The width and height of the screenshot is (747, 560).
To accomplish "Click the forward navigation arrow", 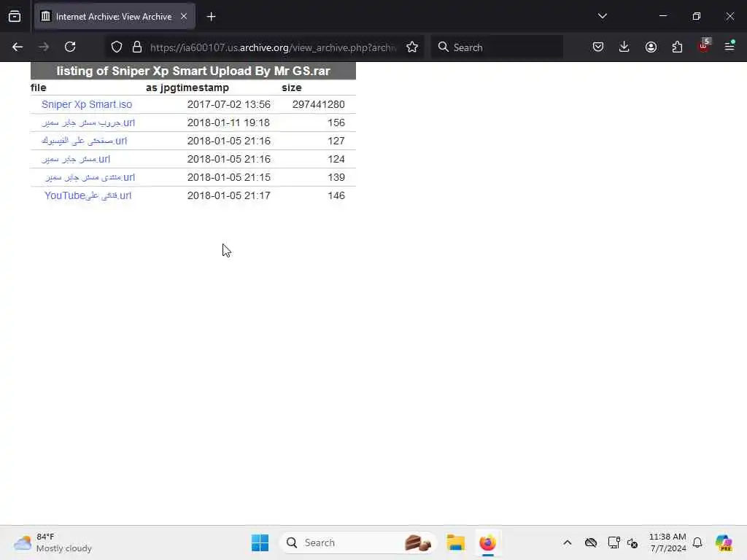I will [44, 47].
